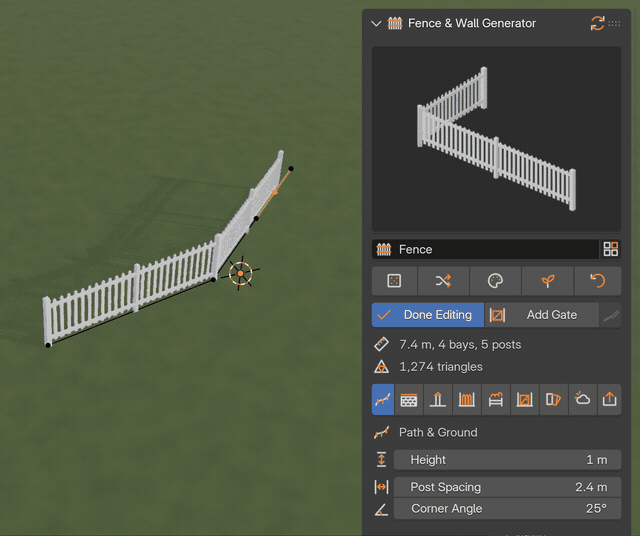Click the Corner Angle value field
640x536 pixels.
[x=507, y=508]
